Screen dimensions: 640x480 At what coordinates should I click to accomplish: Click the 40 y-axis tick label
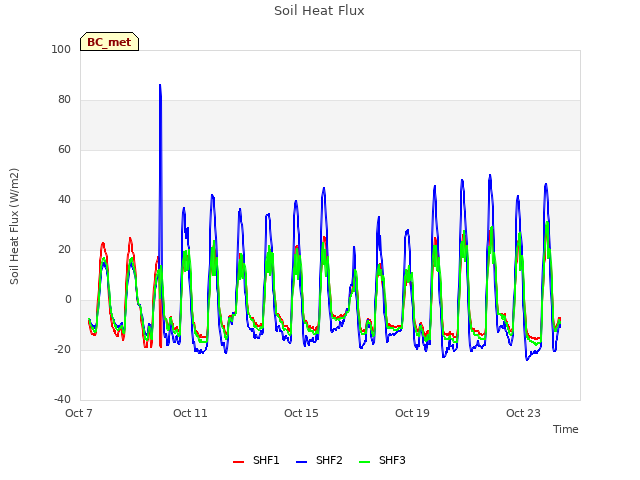point(64,200)
